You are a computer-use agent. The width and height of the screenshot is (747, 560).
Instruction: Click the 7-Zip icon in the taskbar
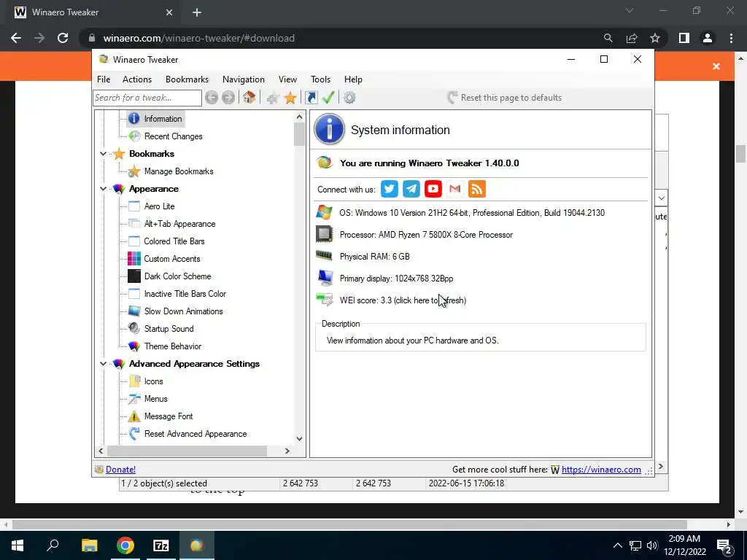click(161, 545)
